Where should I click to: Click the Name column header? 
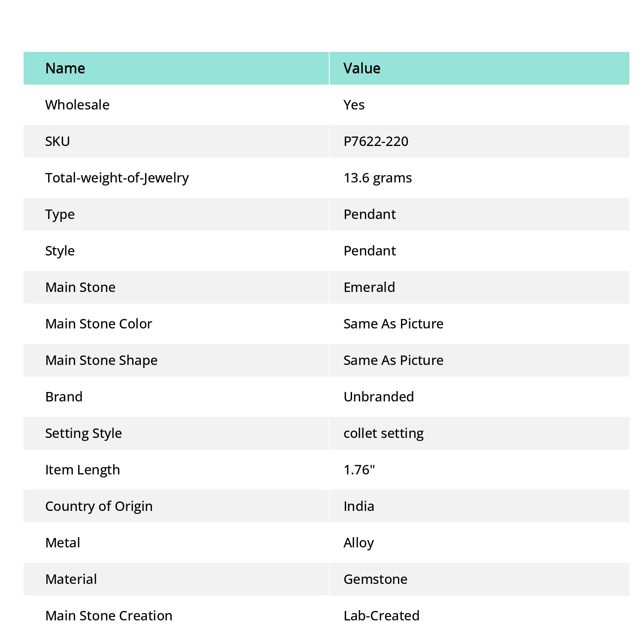coord(65,68)
